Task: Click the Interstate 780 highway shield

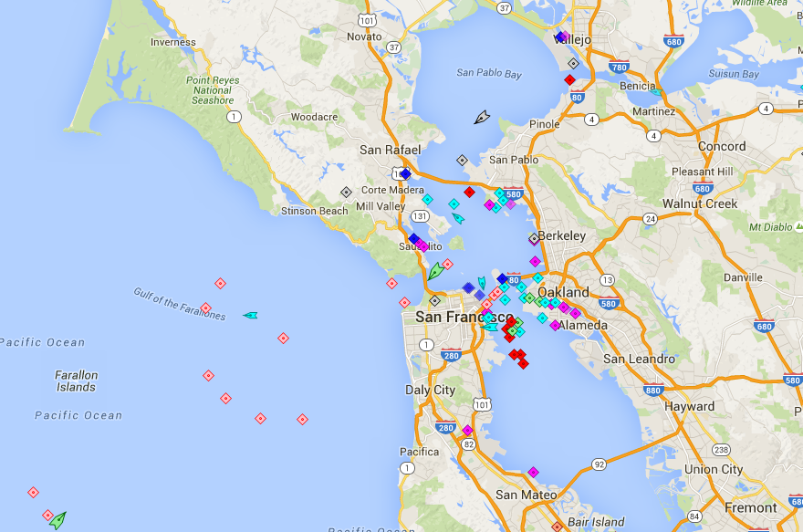Action: 619,68
